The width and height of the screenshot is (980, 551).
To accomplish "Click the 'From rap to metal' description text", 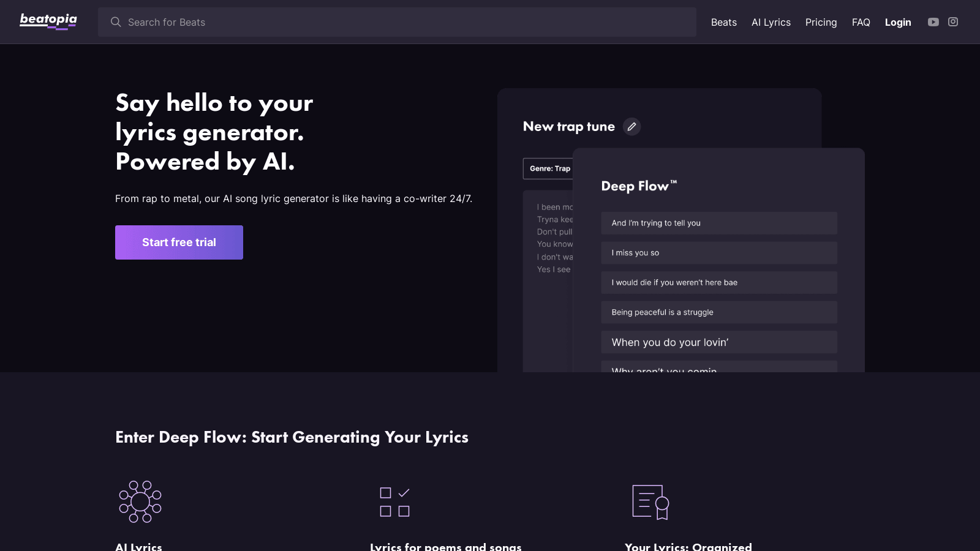I will (293, 199).
